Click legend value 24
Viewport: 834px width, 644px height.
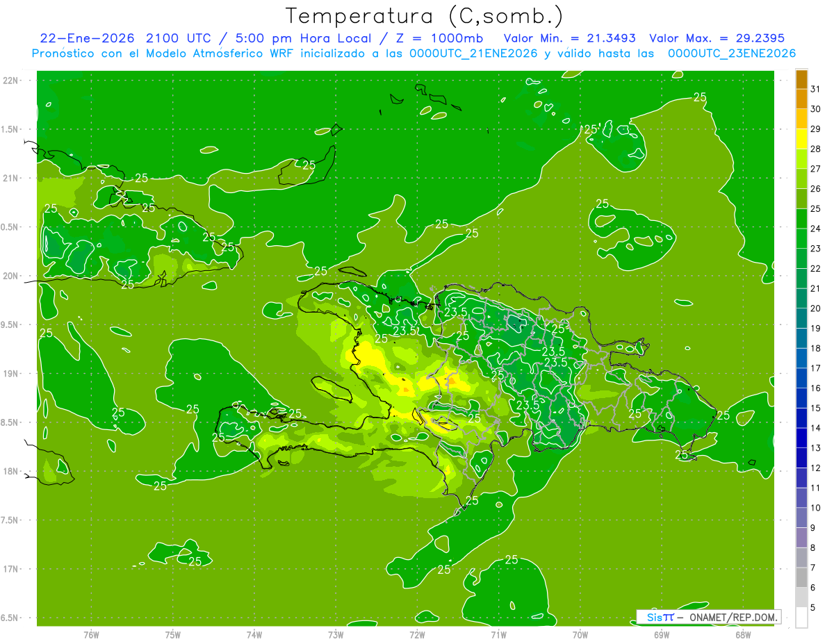(816, 229)
